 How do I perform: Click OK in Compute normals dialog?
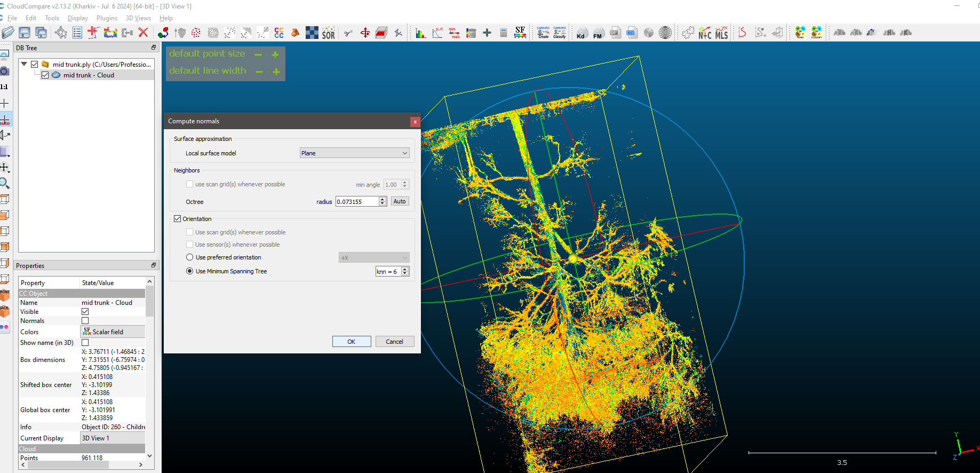(x=352, y=342)
